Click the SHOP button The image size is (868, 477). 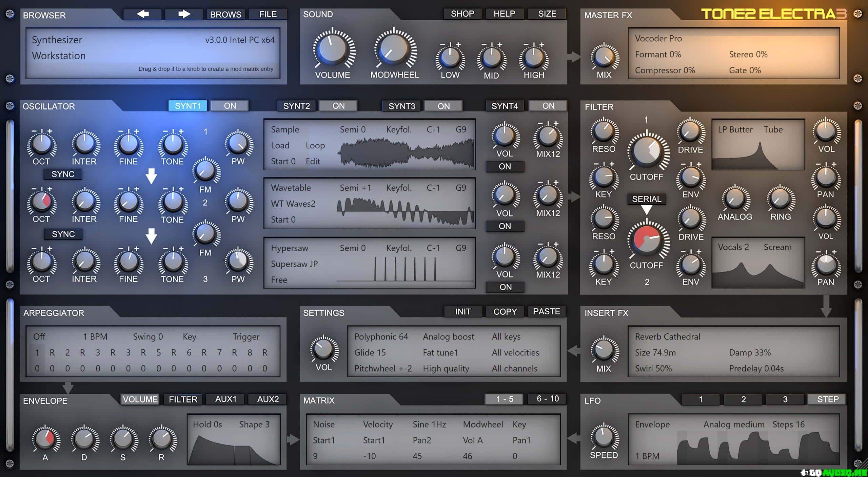462,14
